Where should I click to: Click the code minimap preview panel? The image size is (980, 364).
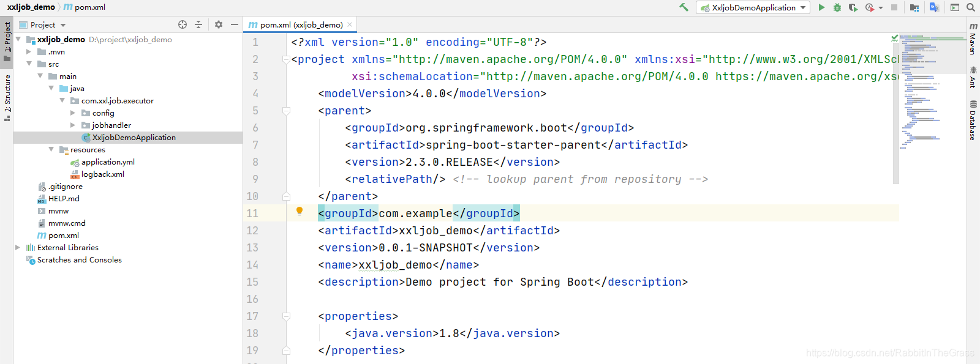tap(933, 92)
